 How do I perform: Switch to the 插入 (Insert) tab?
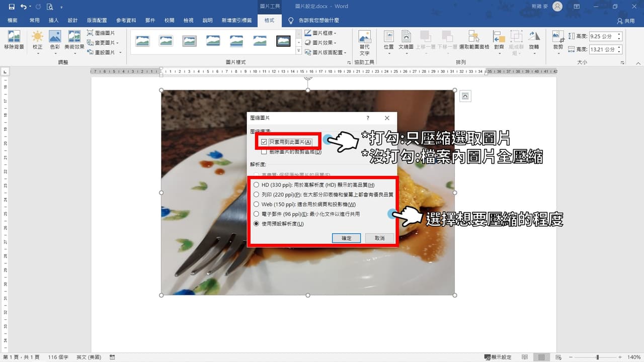(54, 21)
